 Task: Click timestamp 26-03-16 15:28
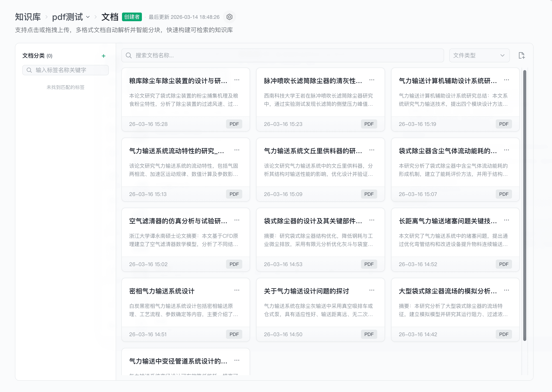[148, 124]
